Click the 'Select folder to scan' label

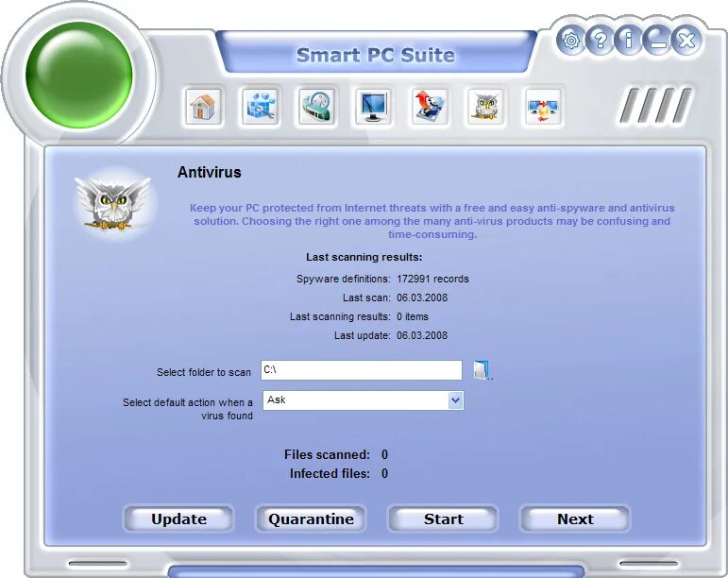pos(204,372)
